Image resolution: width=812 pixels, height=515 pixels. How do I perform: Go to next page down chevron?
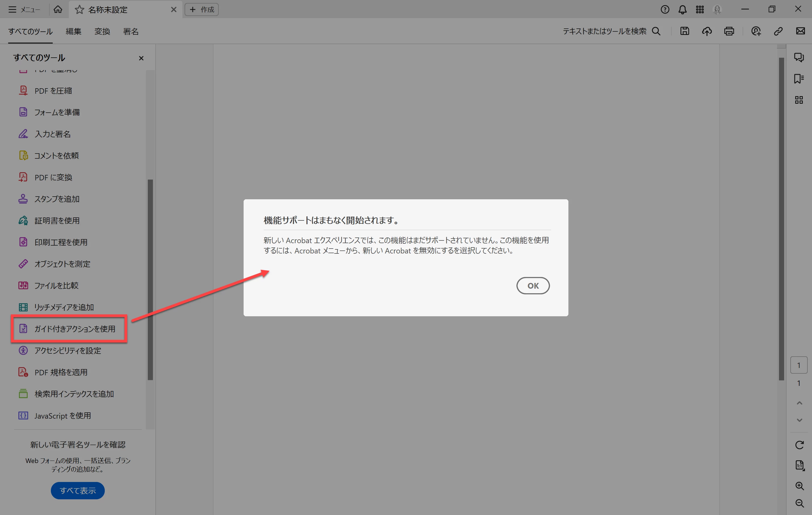click(799, 420)
